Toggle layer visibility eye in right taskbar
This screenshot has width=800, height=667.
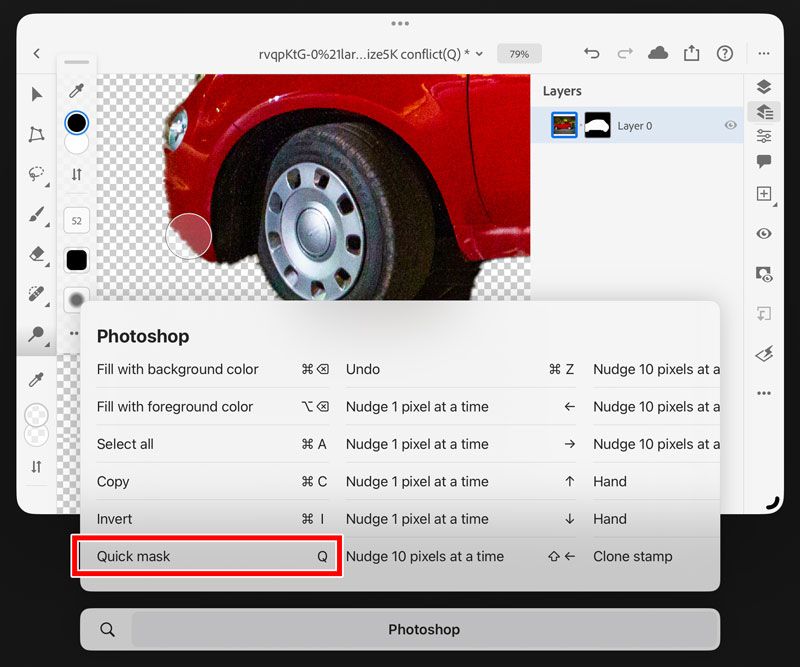(764, 233)
